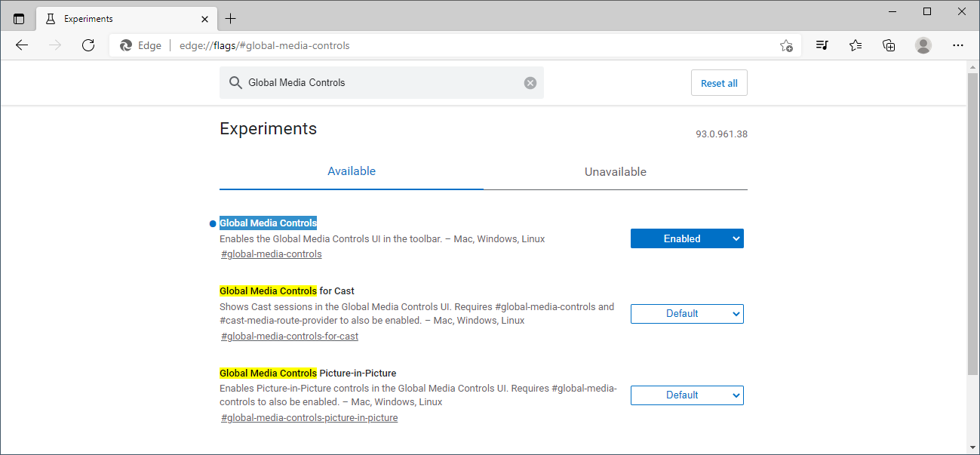Clear the search box with X icon
The height and width of the screenshot is (455, 980).
pos(530,83)
